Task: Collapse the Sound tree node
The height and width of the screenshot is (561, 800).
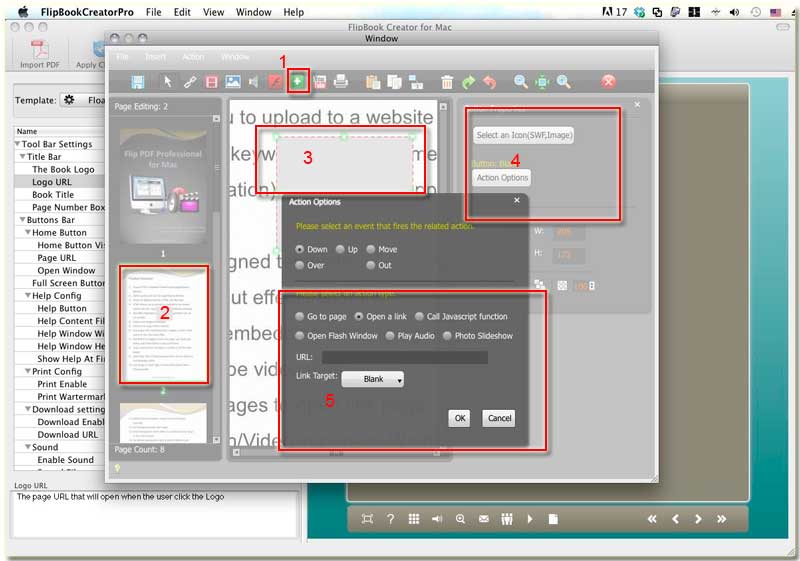Action: (x=28, y=447)
